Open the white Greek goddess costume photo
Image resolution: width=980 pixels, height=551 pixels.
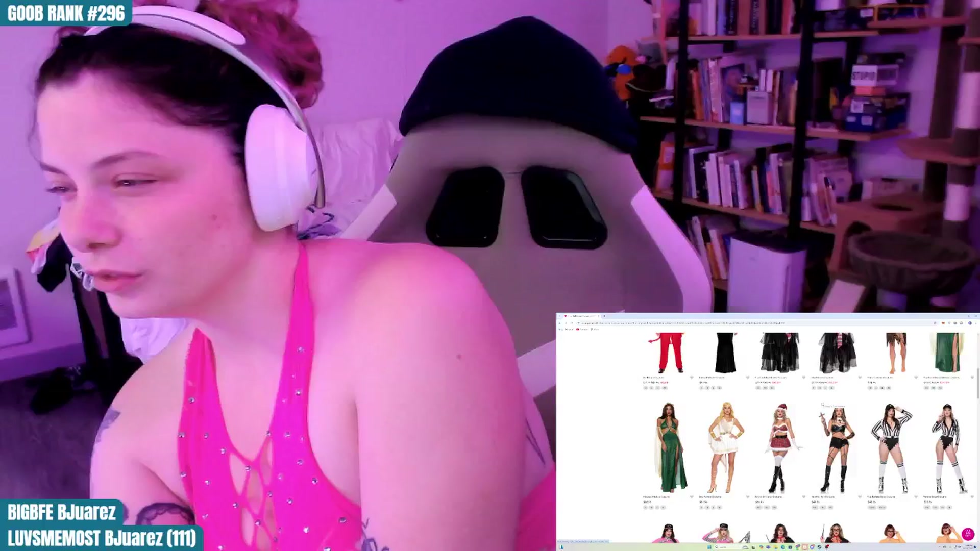[725, 447]
